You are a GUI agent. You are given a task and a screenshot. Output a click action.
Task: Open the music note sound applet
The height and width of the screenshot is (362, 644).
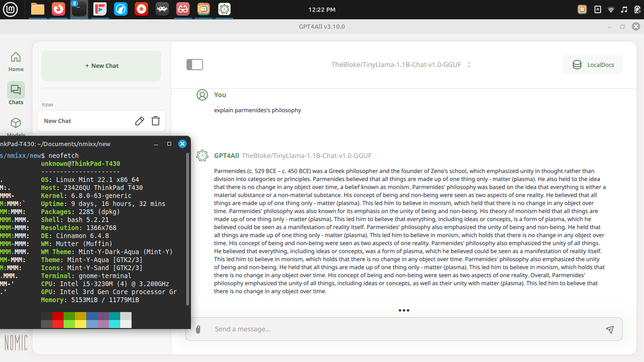624,9
